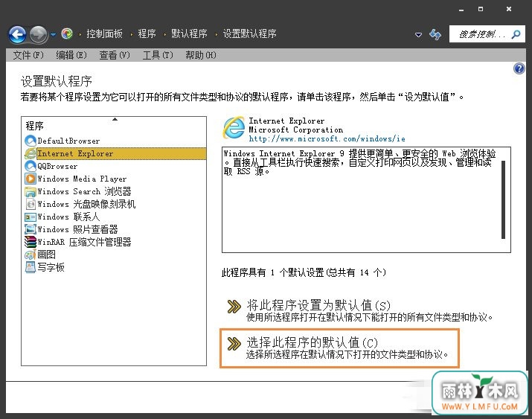Click the Back navigation arrow
This screenshot has width=532, height=419.
click(17, 34)
